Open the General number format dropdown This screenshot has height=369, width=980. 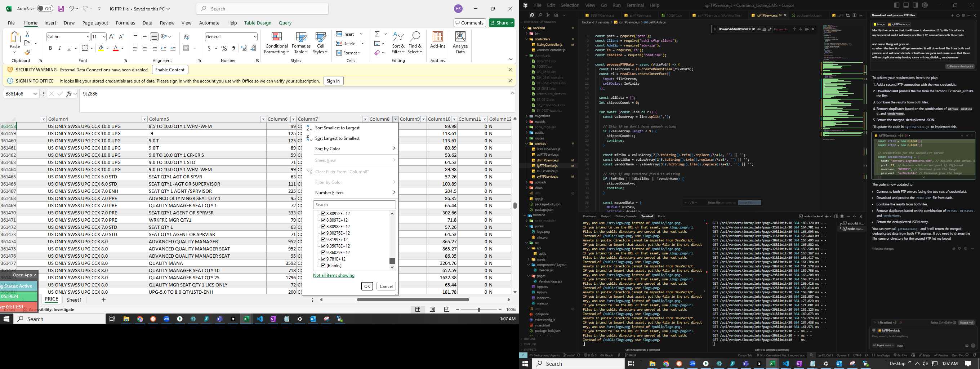255,36
